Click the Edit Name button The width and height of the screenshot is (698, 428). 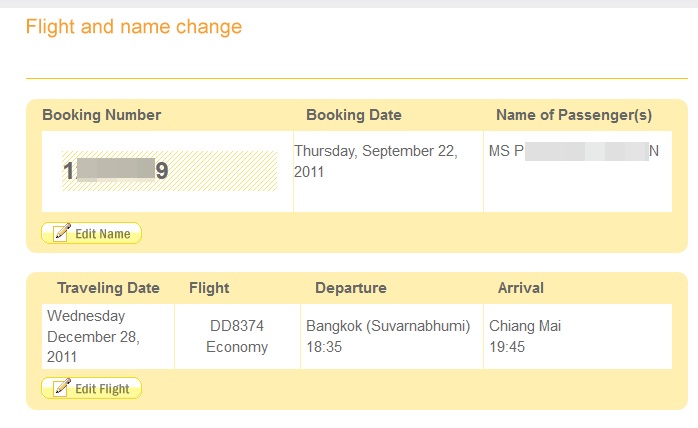[92, 233]
